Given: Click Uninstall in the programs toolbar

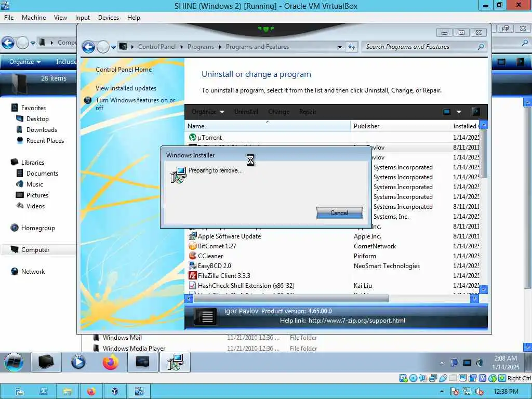Looking at the screenshot, I should 246,112.
